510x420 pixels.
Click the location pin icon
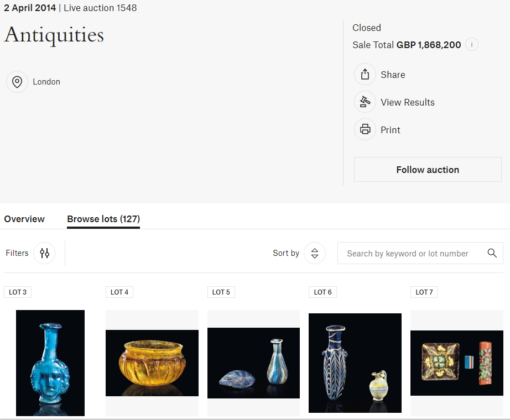17,82
